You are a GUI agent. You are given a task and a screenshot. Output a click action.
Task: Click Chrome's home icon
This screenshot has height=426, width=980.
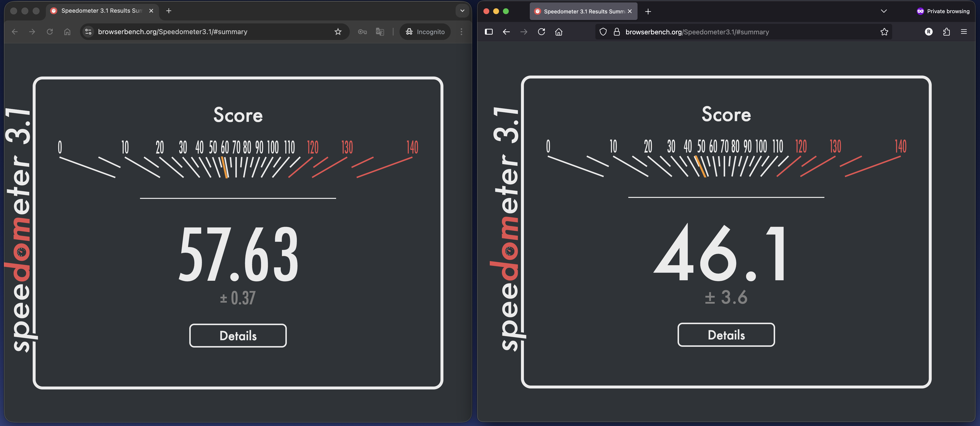click(67, 32)
